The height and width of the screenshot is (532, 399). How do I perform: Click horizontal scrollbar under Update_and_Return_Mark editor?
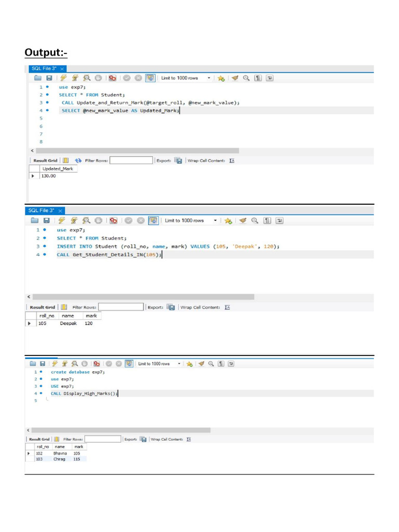point(137,151)
